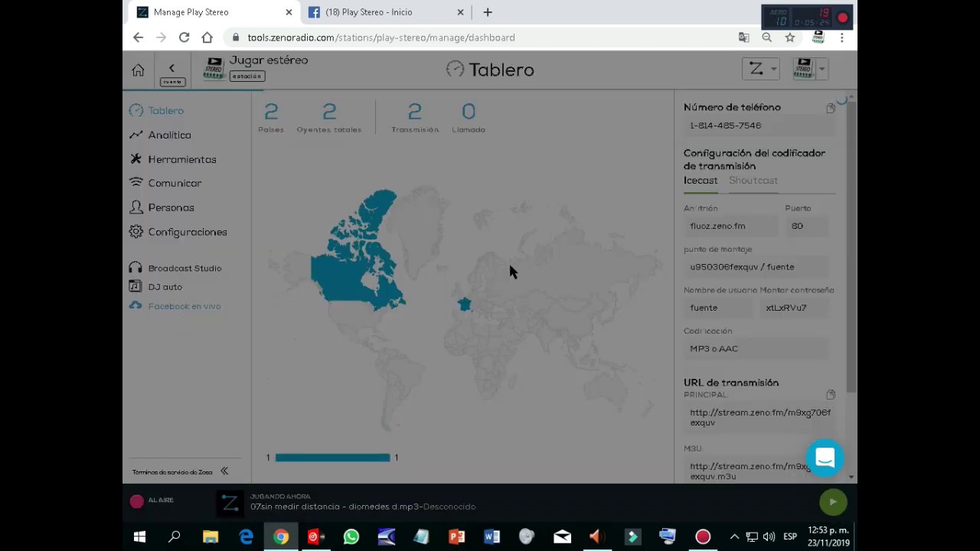Copy the principal stream URL
The image size is (980, 551).
831,395
